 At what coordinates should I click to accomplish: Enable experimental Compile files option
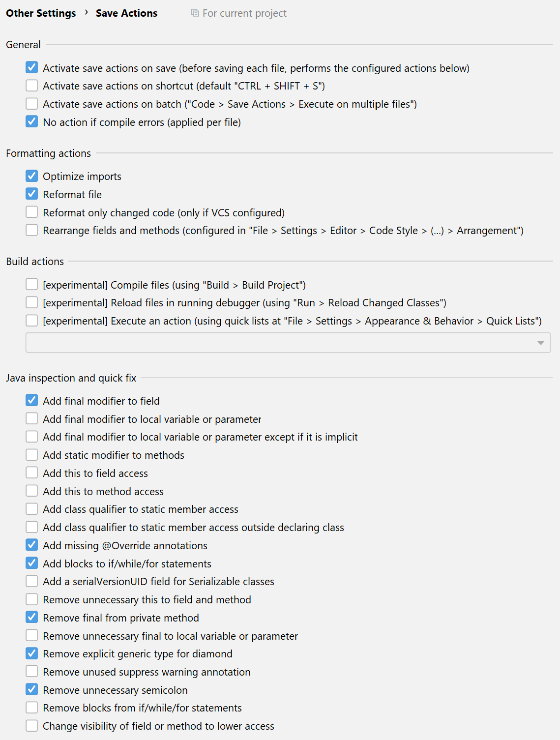tap(32, 285)
